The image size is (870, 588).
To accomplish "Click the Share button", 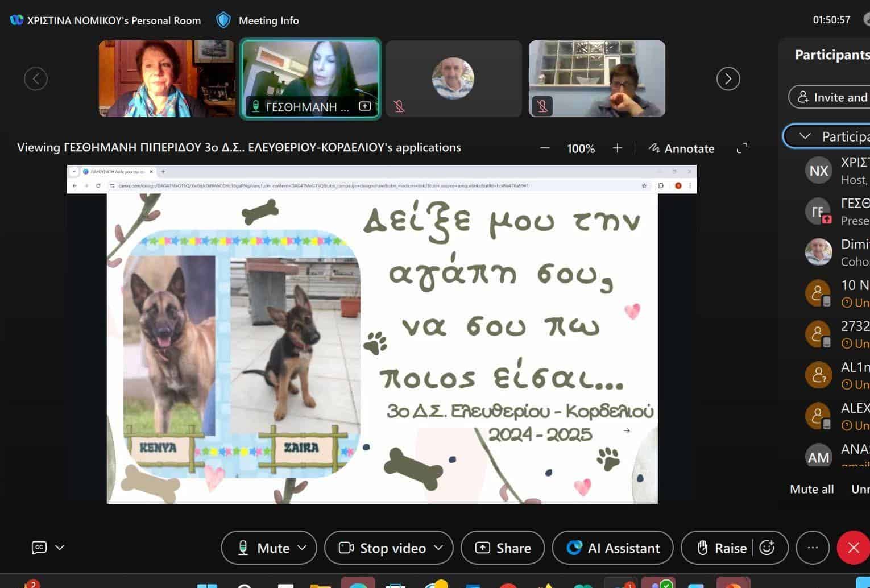I will click(503, 548).
